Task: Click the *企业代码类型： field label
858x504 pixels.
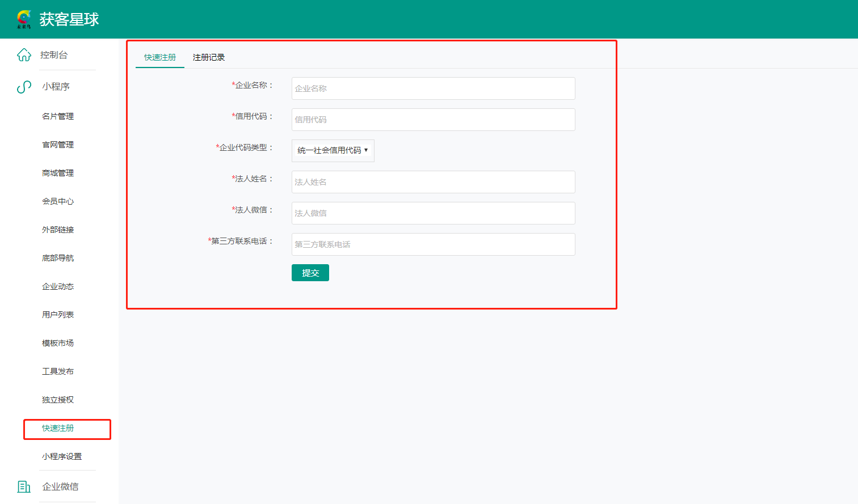Action: click(x=245, y=147)
